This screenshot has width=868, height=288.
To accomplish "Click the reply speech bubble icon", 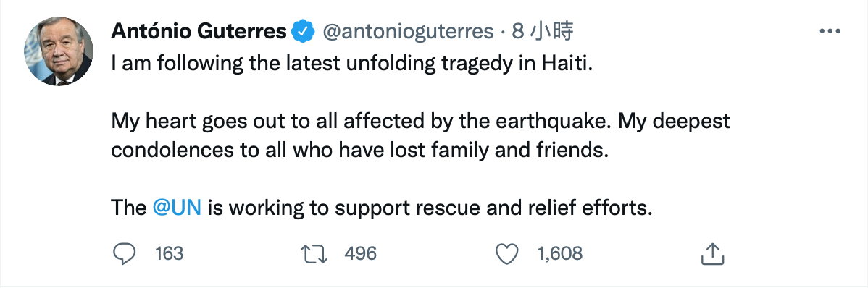I will [x=125, y=254].
